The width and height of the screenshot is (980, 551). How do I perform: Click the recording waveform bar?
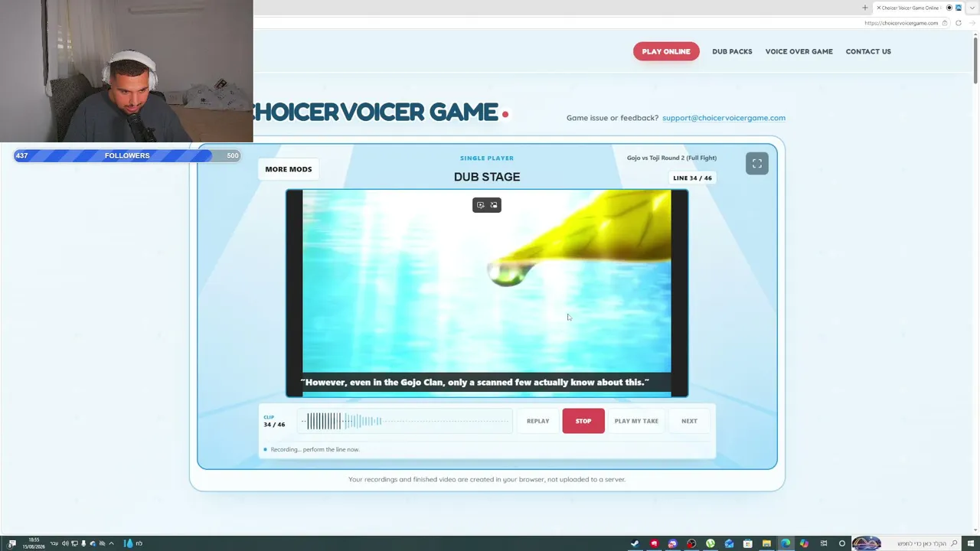coord(405,421)
